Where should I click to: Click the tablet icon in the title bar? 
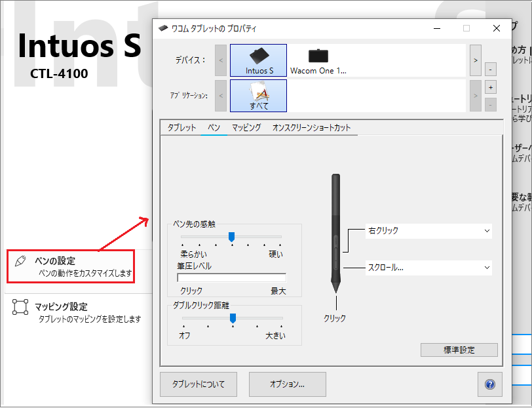(x=163, y=28)
